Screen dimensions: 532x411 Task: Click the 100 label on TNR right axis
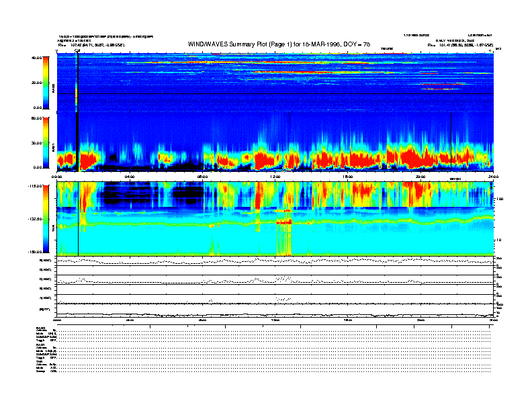[x=500, y=199]
